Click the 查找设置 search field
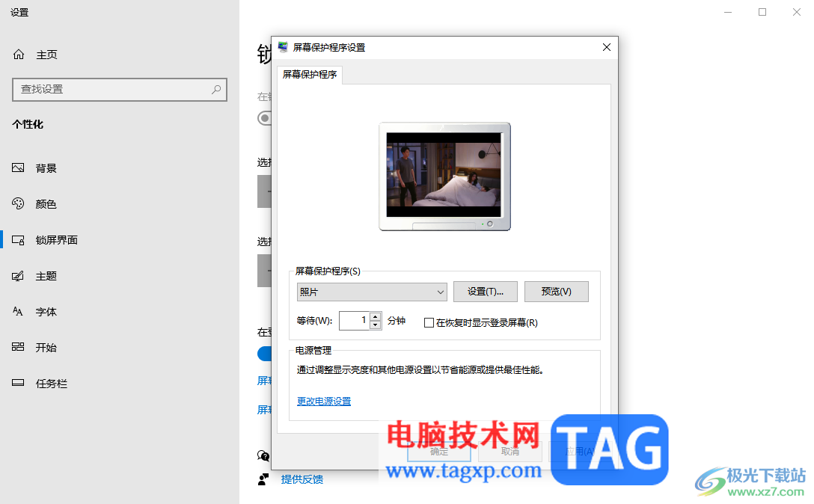The height and width of the screenshot is (504, 814). 120,89
